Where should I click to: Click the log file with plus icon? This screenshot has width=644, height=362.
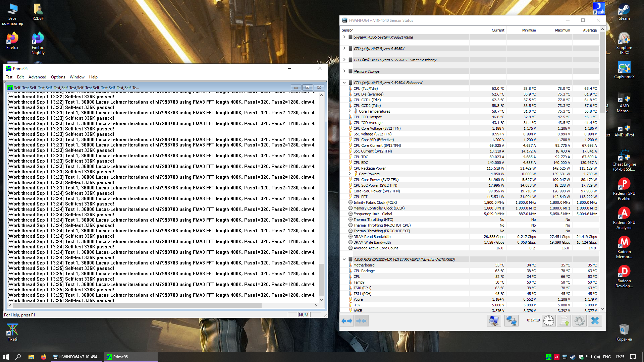pos(564,321)
